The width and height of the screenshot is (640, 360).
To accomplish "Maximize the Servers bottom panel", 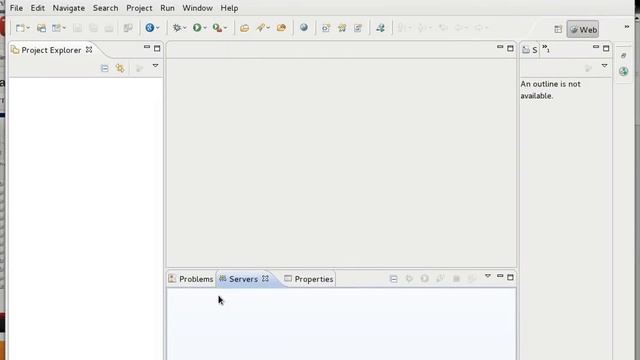I will [510, 277].
